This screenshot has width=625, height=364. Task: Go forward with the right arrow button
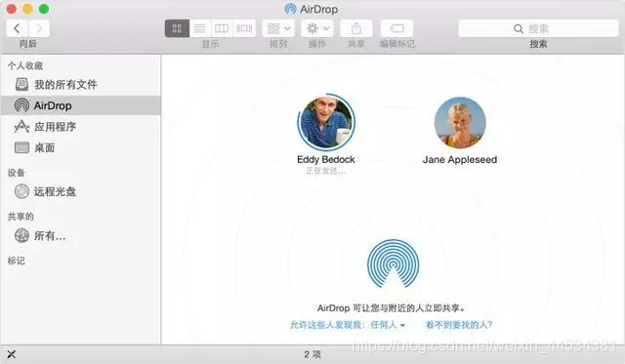tap(39, 28)
